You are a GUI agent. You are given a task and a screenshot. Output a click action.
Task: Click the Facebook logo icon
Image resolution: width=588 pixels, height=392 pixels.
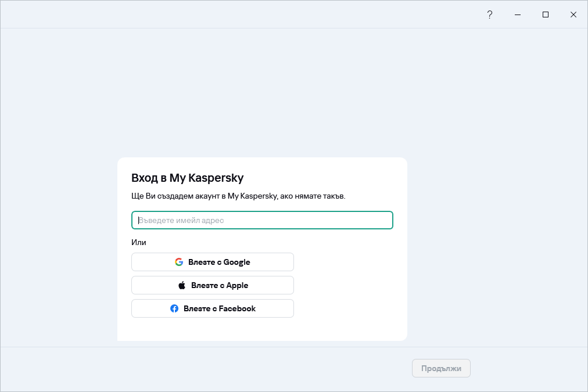click(174, 308)
